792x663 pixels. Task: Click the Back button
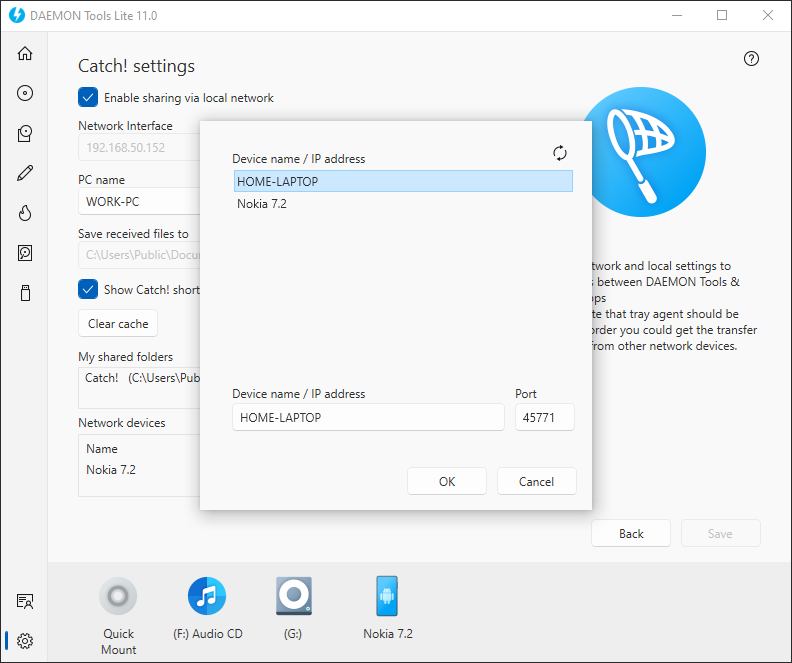click(x=631, y=533)
